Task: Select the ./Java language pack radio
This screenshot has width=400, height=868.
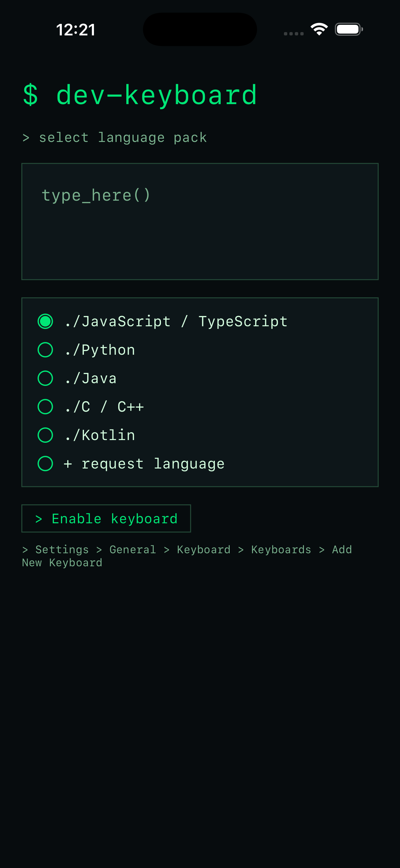Action: tap(45, 378)
